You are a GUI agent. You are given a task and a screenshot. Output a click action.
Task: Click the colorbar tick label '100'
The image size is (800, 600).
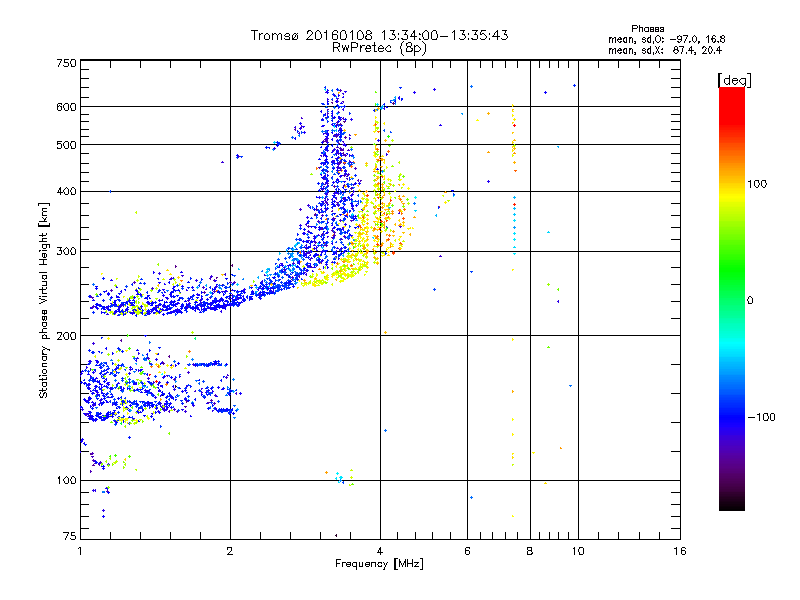pyautogui.click(x=757, y=184)
